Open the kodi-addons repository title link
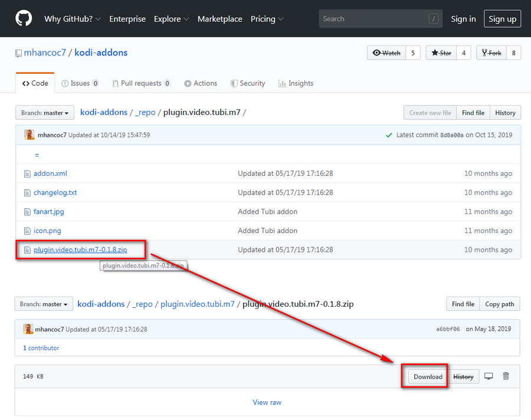 [101, 52]
